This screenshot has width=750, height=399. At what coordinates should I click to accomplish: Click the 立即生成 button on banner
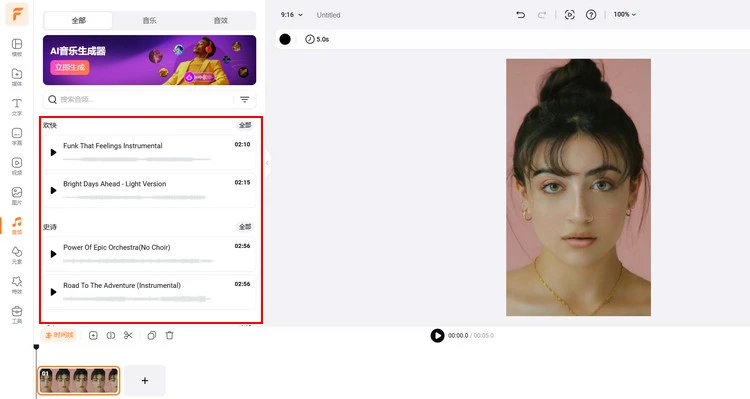(70, 67)
